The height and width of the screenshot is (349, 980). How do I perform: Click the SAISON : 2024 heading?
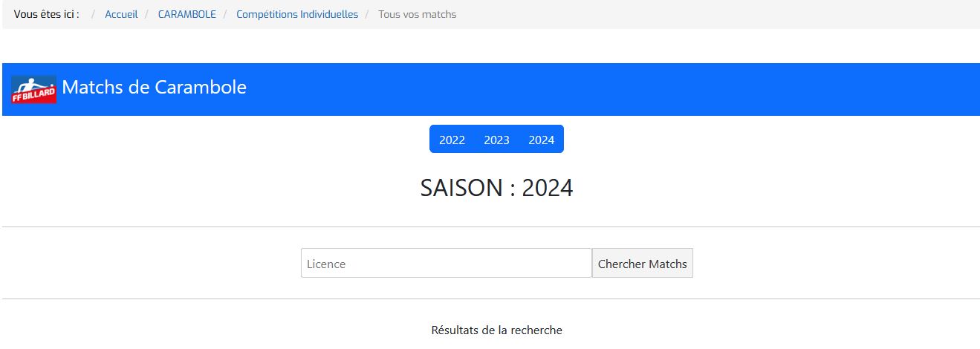click(496, 188)
